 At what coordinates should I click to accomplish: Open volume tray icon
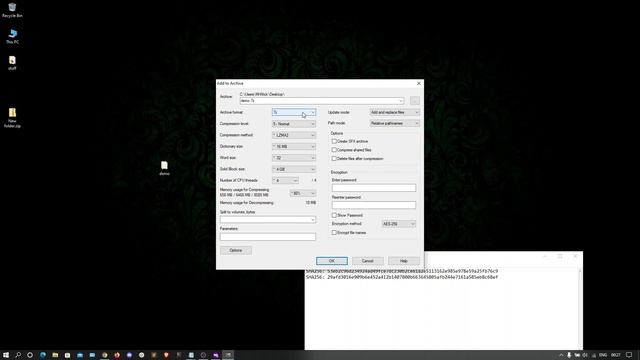pos(585,355)
